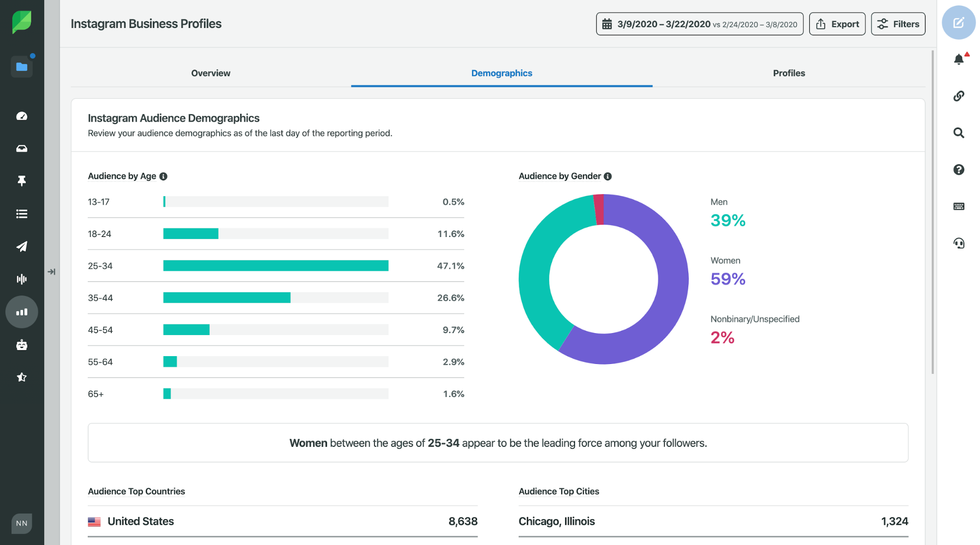Click the Chicago, Illinois city row
This screenshot has width=980, height=545.
point(713,521)
